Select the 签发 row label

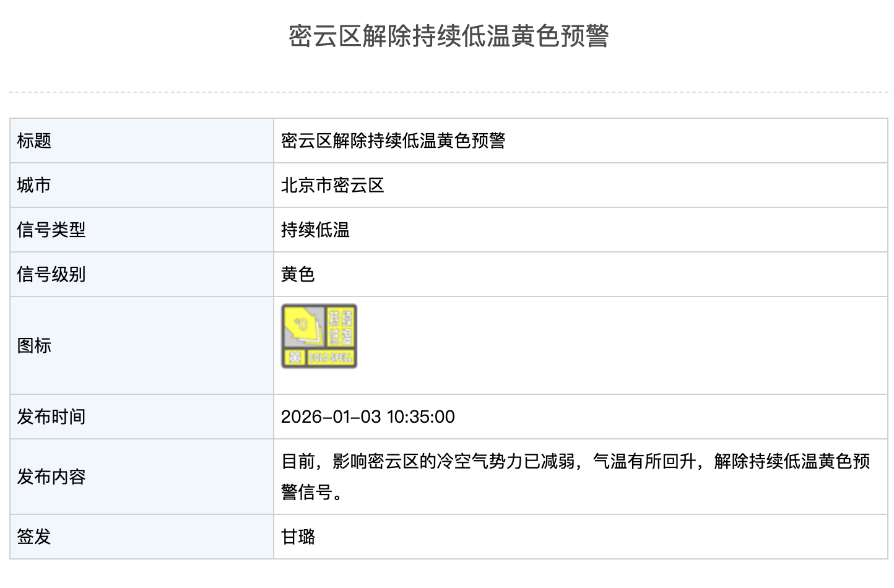34,537
